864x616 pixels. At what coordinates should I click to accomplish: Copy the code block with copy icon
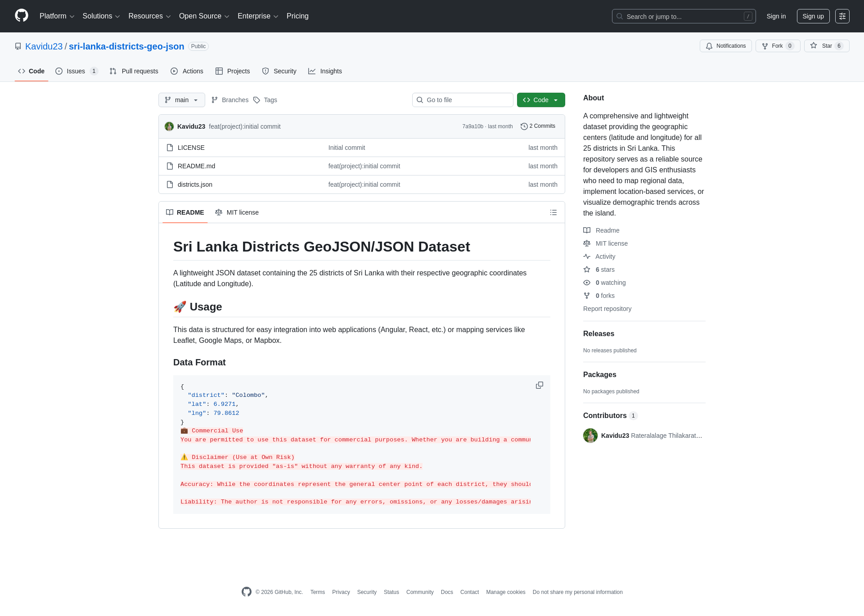[540, 386]
